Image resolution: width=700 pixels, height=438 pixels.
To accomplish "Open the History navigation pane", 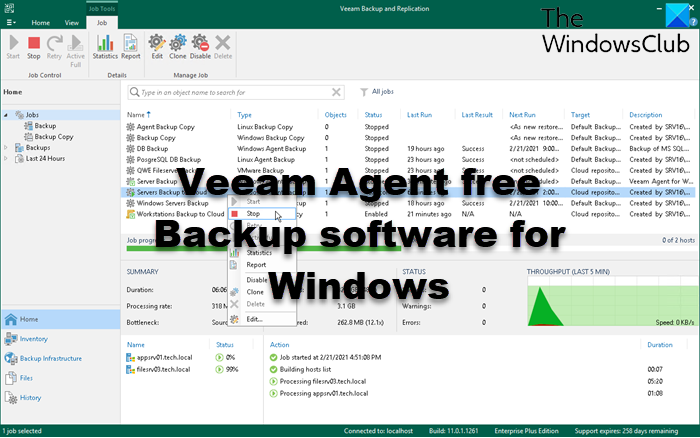I will 61,398.
